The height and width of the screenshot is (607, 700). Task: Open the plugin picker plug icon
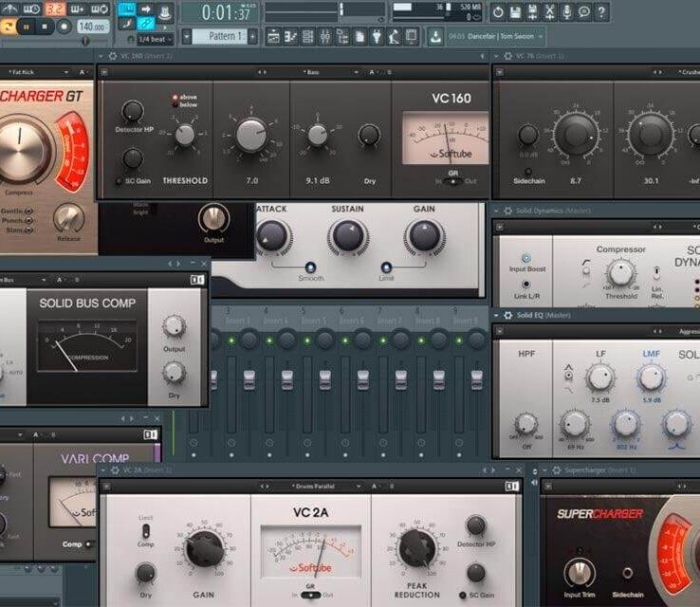pyautogui.click(x=378, y=37)
